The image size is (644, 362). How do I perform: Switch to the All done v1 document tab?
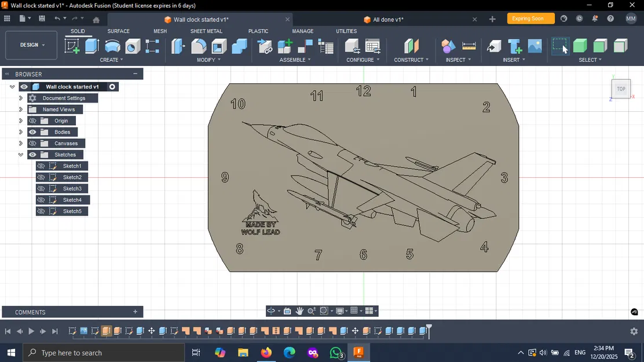[x=387, y=20]
